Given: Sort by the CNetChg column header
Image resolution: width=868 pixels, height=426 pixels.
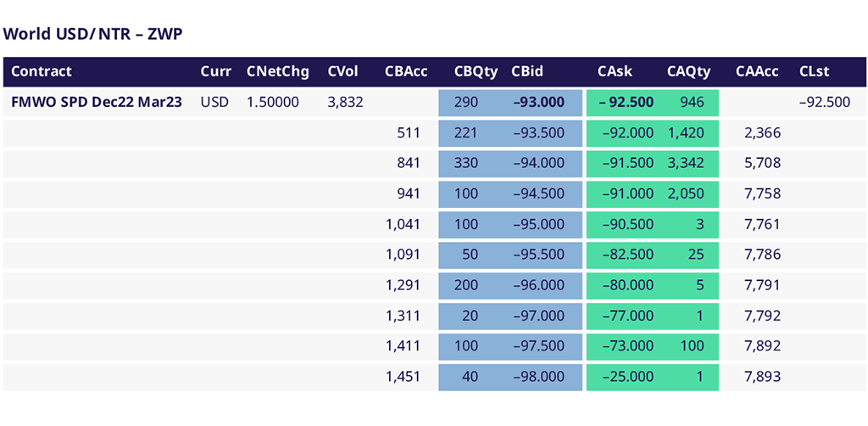Looking at the screenshot, I should [278, 72].
